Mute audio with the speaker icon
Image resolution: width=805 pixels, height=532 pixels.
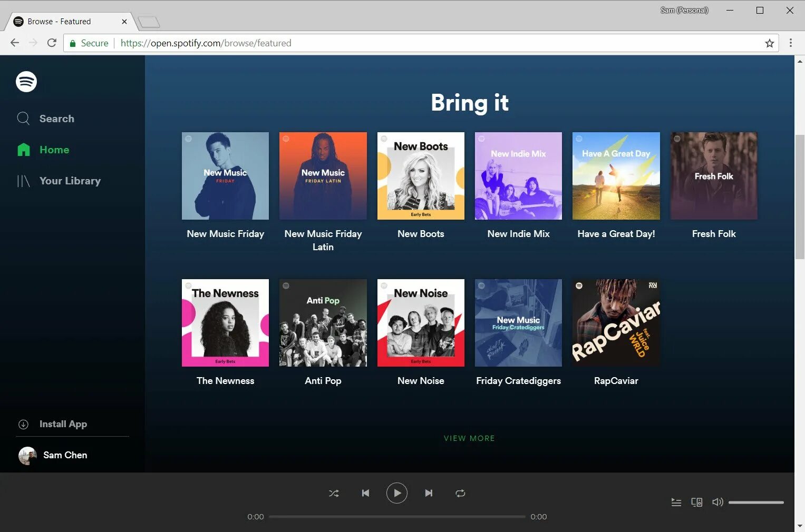pos(717,503)
